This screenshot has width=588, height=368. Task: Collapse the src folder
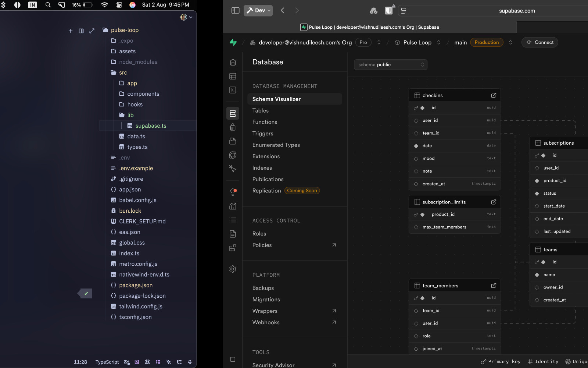[x=123, y=72]
